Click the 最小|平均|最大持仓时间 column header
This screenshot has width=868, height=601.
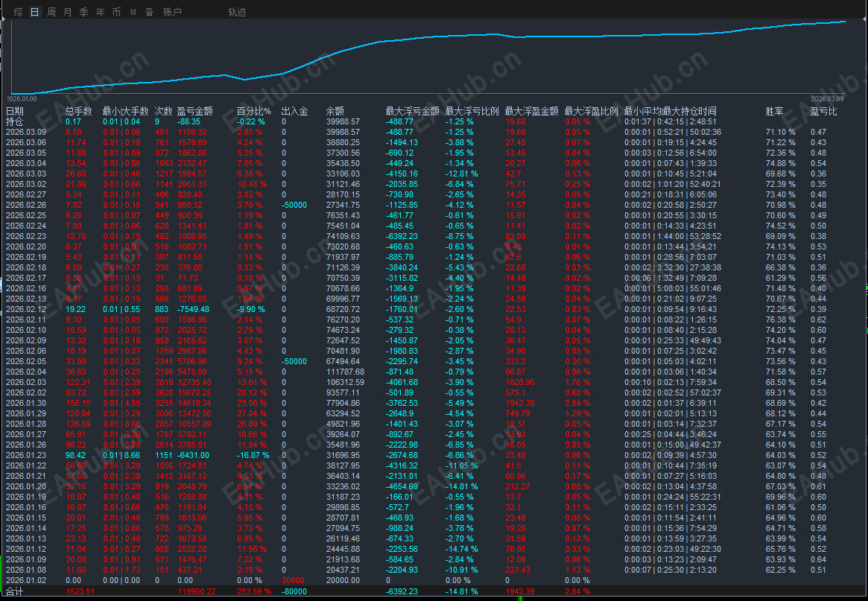coord(671,111)
